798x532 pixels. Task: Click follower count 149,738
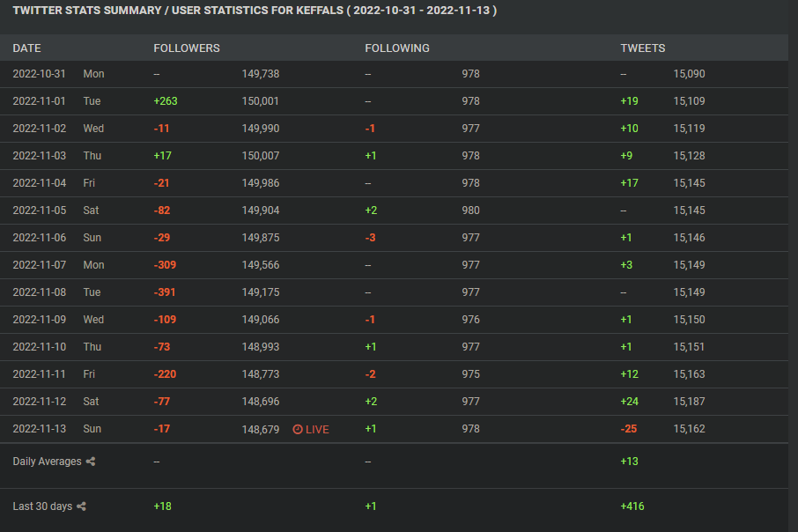pyautogui.click(x=261, y=74)
